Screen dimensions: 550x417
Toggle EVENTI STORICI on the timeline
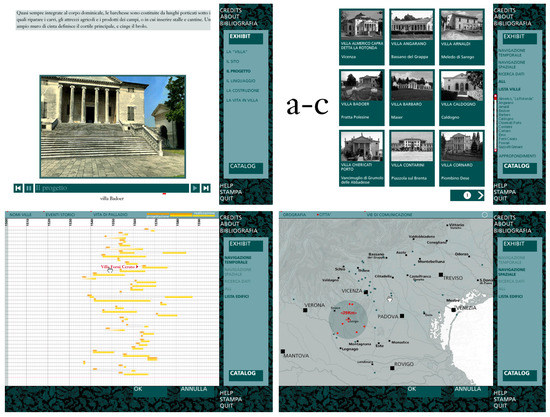click(60, 214)
